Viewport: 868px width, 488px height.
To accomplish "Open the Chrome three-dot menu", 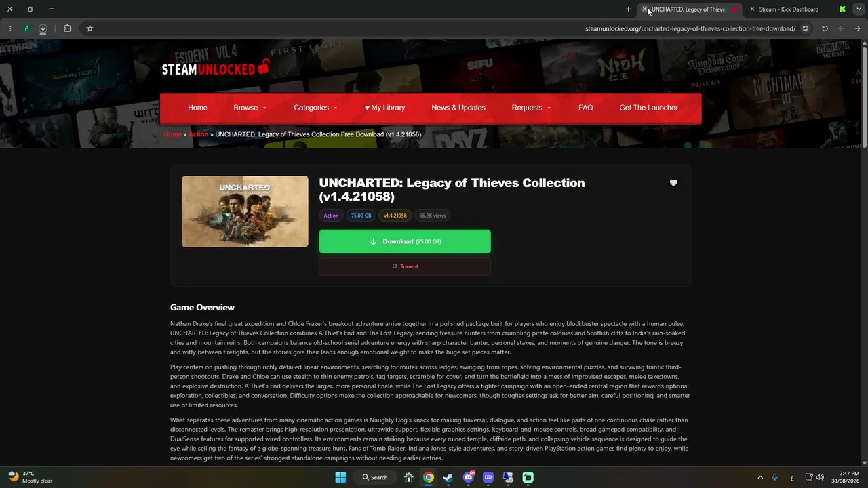I will point(9,28).
